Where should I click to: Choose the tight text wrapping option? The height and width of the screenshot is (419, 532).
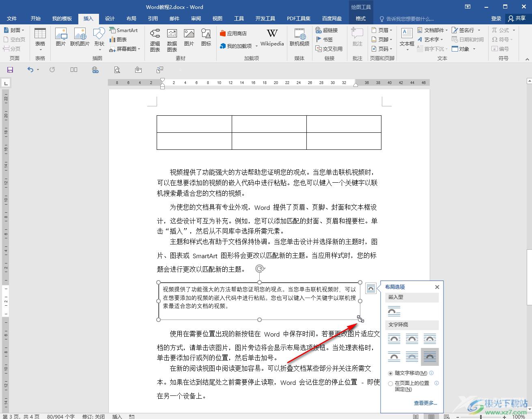(412, 339)
